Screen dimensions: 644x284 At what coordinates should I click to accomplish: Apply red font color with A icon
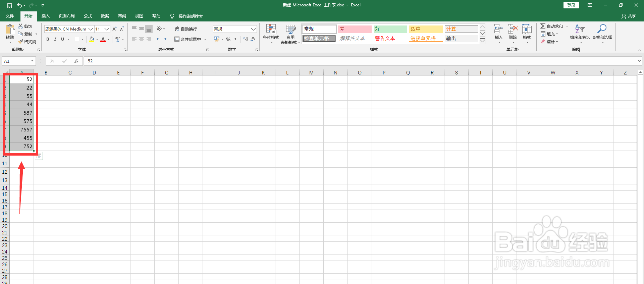103,39
